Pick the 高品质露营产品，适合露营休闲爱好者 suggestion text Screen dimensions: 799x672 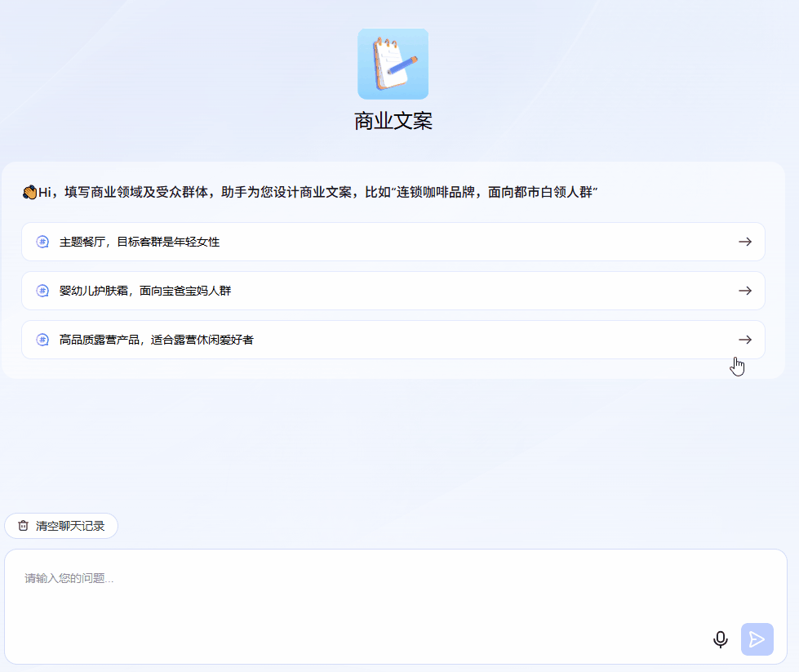157,340
